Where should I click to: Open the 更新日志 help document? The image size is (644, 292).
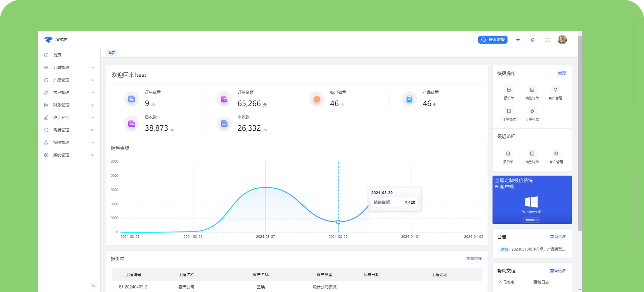(x=541, y=282)
